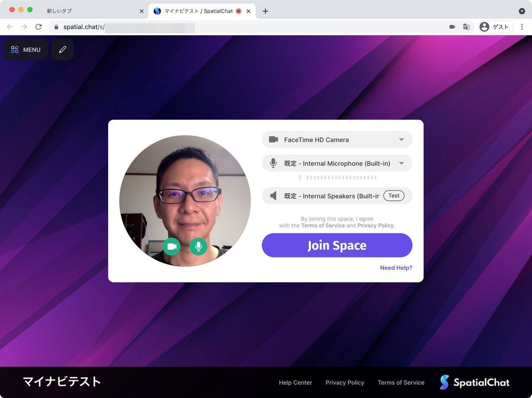Click the マイナビテスト space title
This screenshot has height=398, width=532.
(x=62, y=382)
